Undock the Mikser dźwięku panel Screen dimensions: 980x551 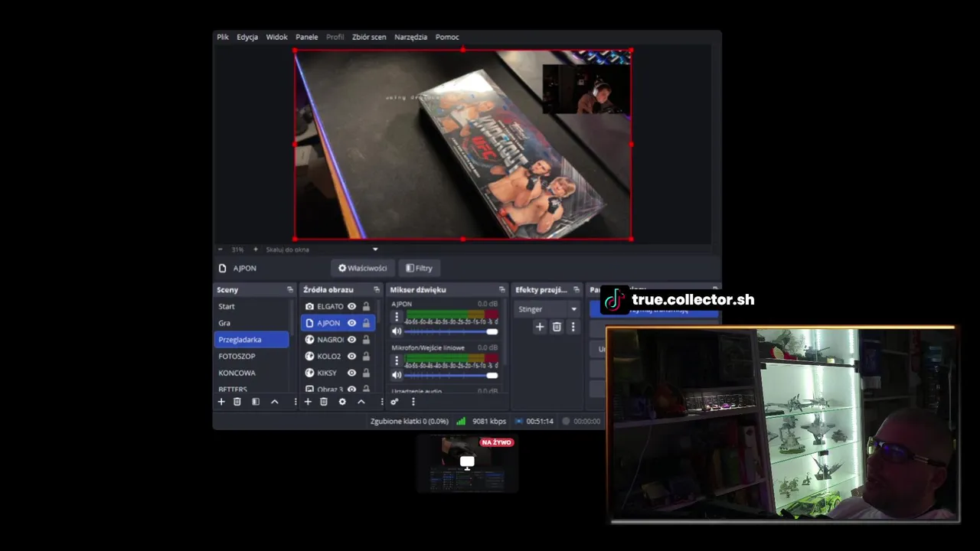[x=501, y=290]
